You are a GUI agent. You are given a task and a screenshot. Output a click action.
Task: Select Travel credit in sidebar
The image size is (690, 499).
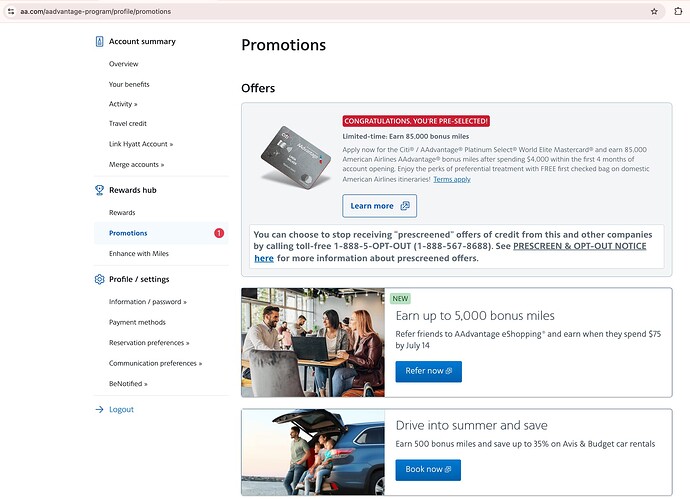pyautogui.click(x=127, y=124)
